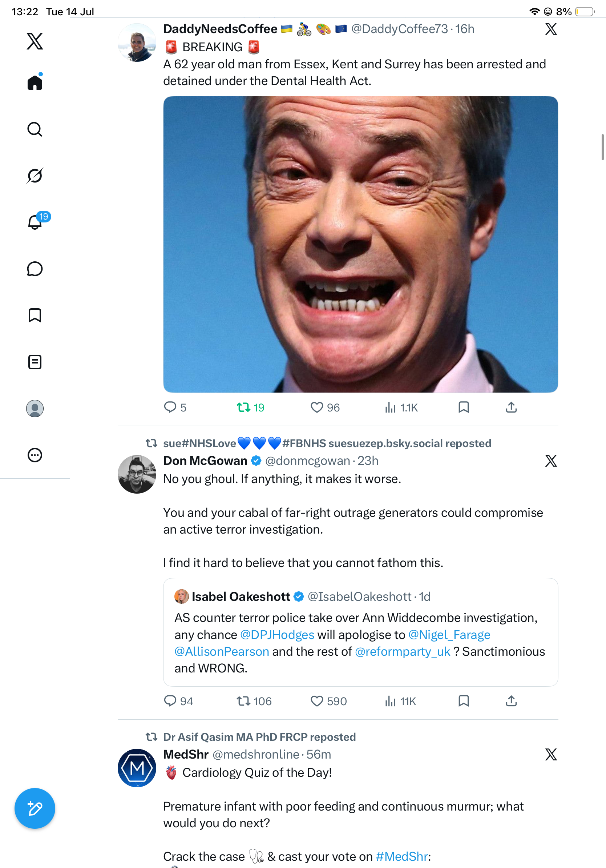606x868 pixels.
Task: Open X icon menu on MedShr post
Action: click(551, 754)
